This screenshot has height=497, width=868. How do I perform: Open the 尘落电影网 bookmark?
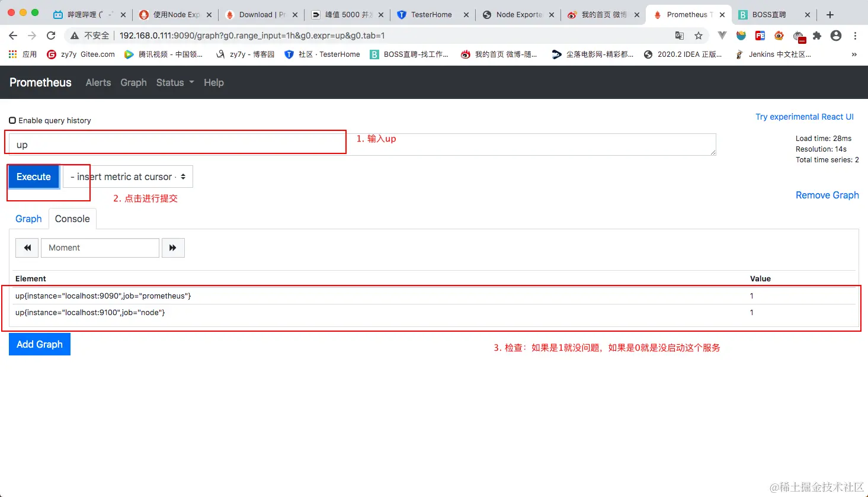[x=592, y=54]
